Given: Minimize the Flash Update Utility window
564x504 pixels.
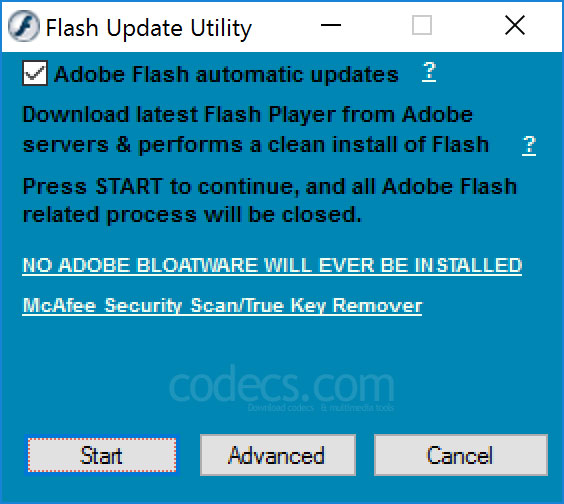Looking at the screenshot, I should pos(331,25).
